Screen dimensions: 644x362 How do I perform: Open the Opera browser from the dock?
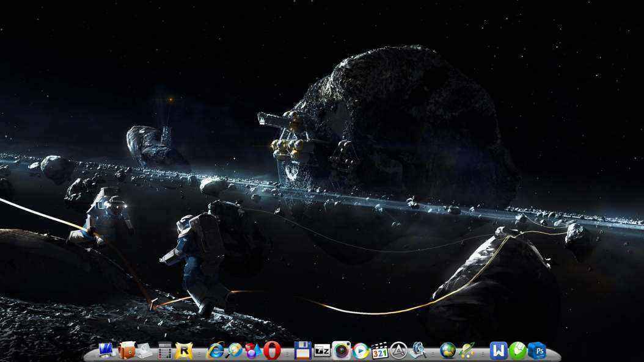coord(272,351)
